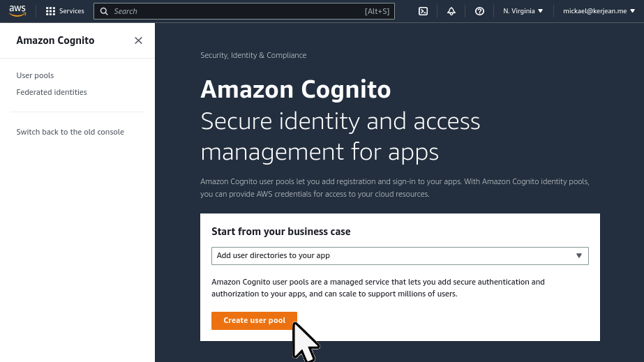Expand the business case dropdown
This screenshot has height=362, width=644.
point(400,256)
